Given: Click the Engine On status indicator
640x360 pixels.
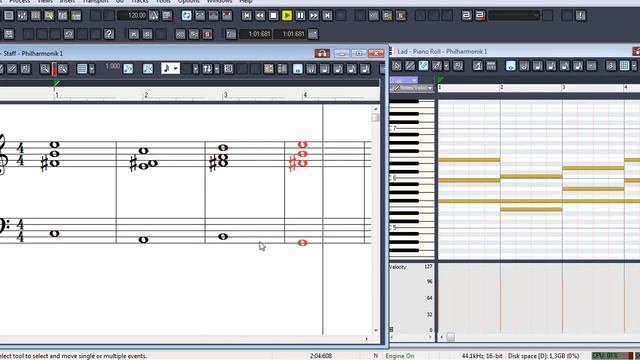Looking at the screenshot, I should click(400, 356).
